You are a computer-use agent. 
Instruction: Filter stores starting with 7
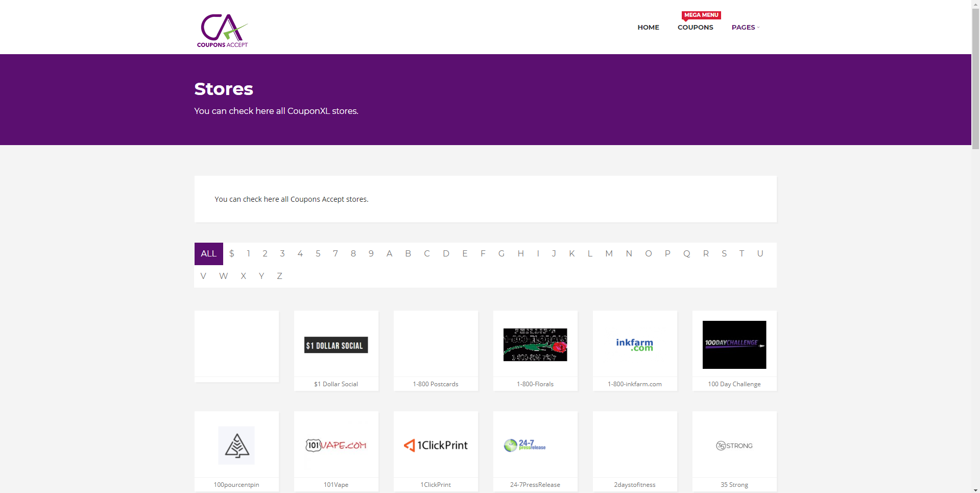pyautogui.click(x=336, y=254)
